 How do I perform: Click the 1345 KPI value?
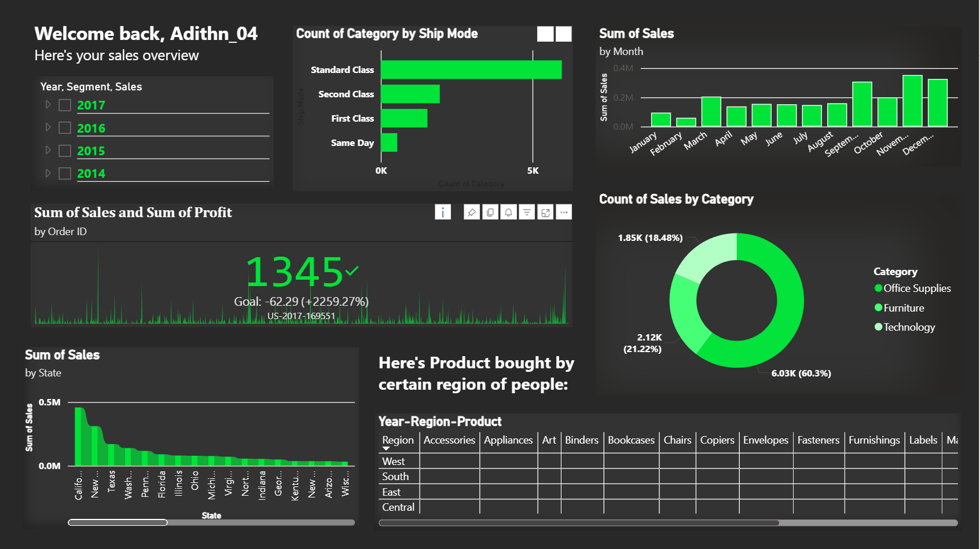coord(295,272)
